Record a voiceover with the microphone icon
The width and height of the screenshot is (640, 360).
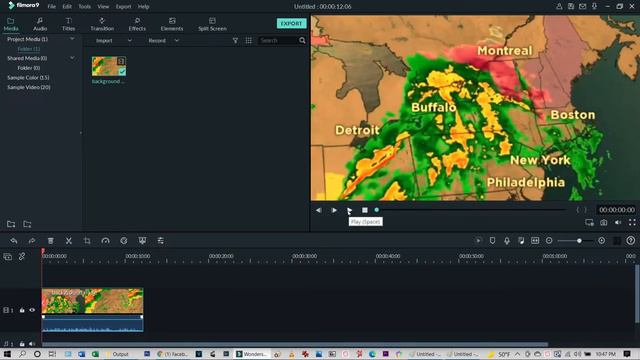point(507,241)
